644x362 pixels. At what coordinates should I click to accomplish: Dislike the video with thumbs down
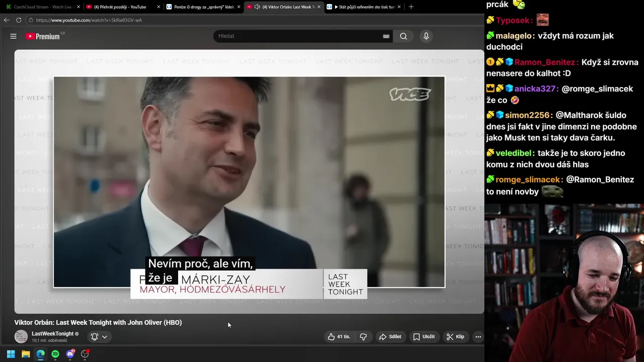pos(363,337)
